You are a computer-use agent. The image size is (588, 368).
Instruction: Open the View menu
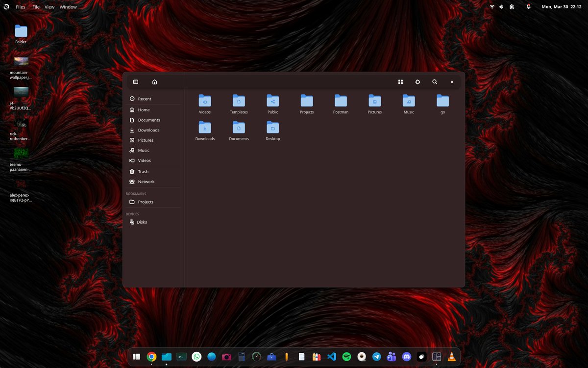pos(49,6)
